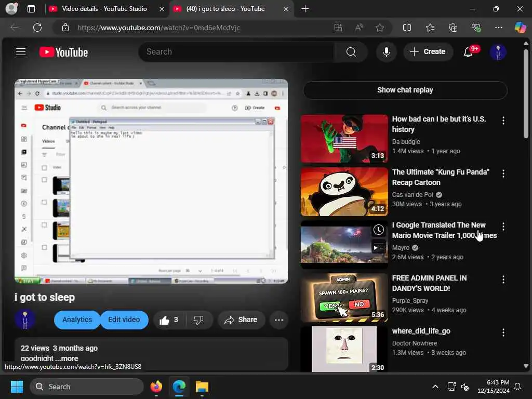Open the account avatar menu
Screen dimensions: 532x399
pyautogui.click(x=498, y=52)
